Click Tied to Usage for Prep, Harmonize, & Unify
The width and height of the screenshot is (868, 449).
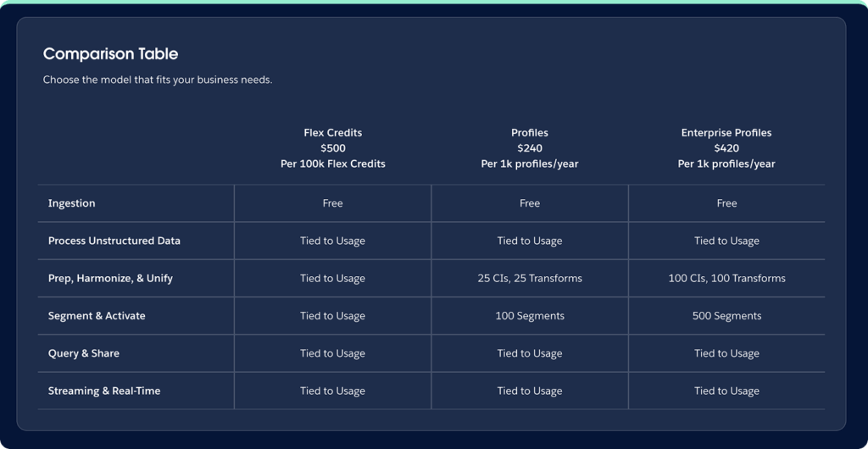coord(332,278)
